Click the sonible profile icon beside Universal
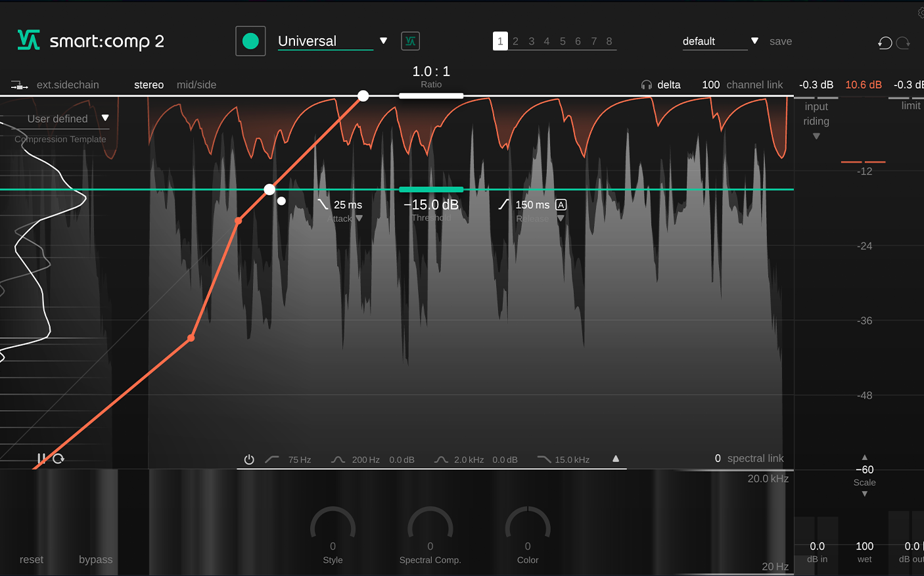Image resolution: width=924 pixels, height=576 pixels. point(410,41)
